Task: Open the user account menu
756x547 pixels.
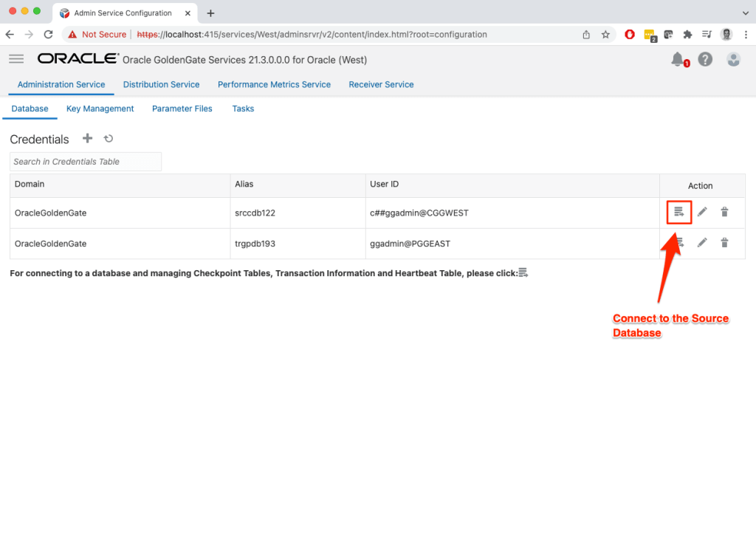Action: [x=733, y=60]
